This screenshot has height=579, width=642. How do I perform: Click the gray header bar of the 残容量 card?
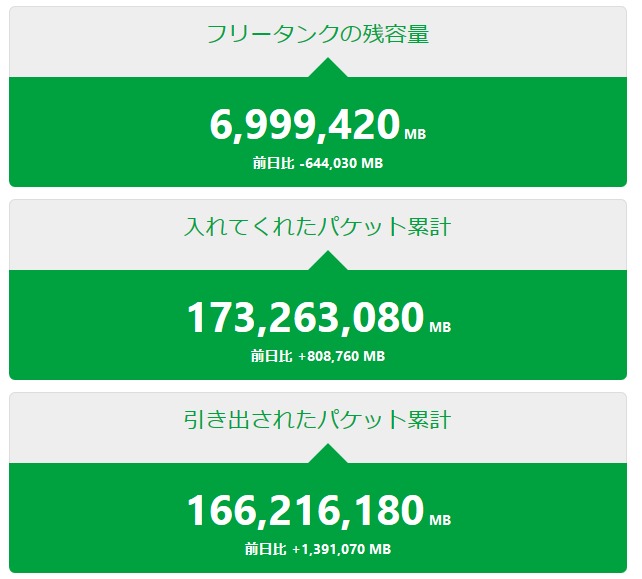coord(110,42)
